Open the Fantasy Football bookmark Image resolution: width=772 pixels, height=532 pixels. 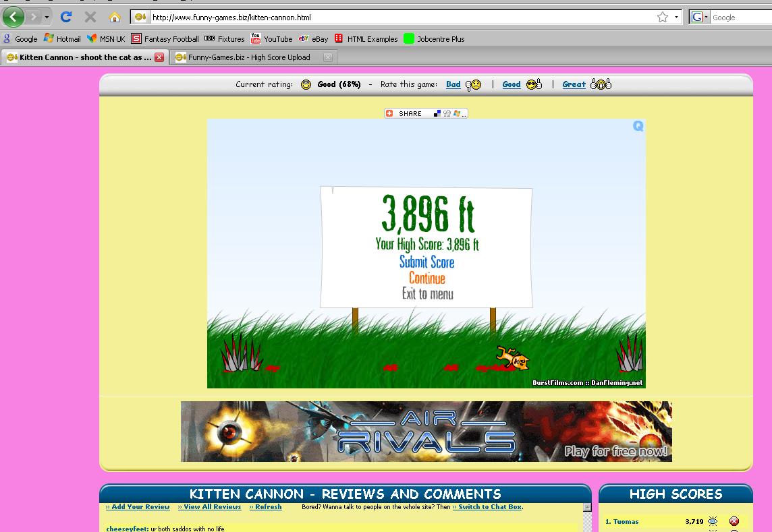point(165,39)
